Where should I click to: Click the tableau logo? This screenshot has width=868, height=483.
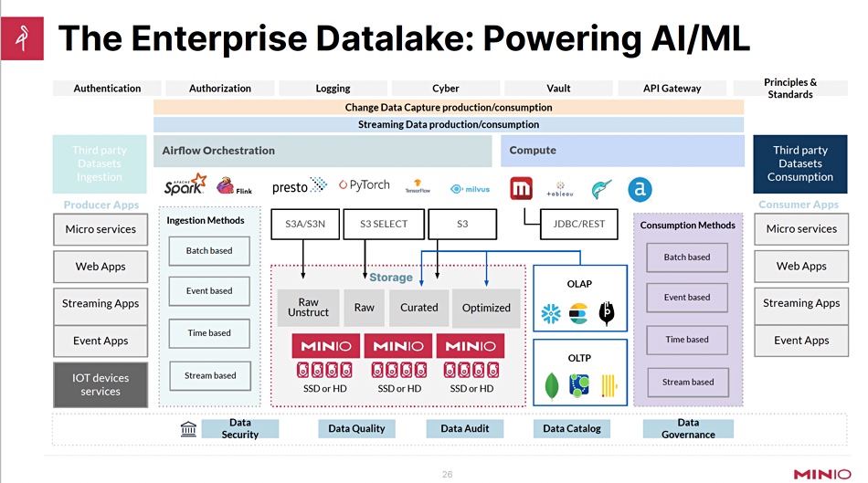tap(560, 189)
